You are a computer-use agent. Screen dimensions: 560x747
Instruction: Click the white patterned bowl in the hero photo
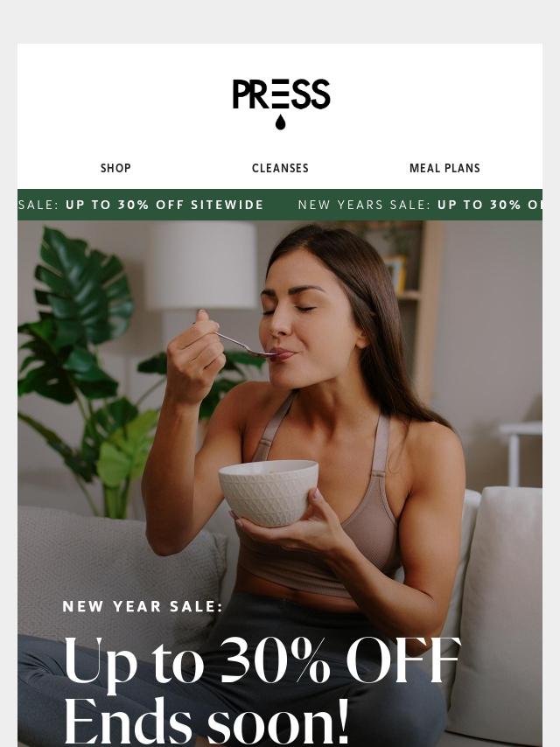(x=269, y=493)
